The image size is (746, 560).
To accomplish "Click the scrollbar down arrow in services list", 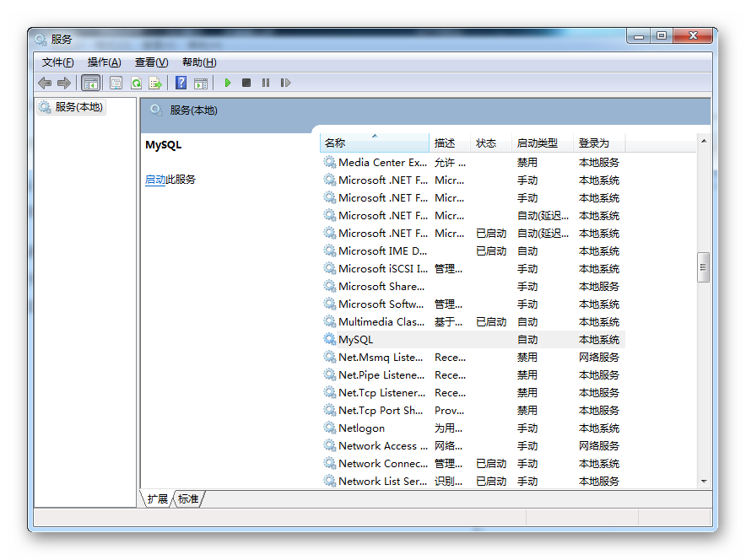I will point(704,482).
